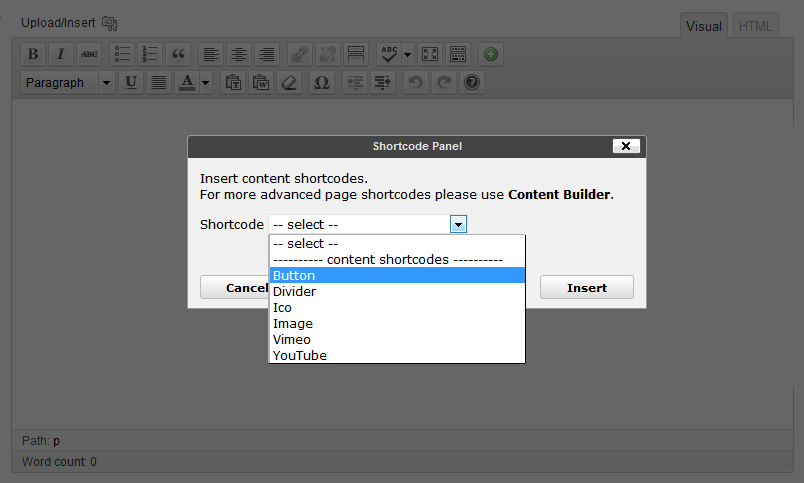Open the editor help question mark icon

coord(472,83)
